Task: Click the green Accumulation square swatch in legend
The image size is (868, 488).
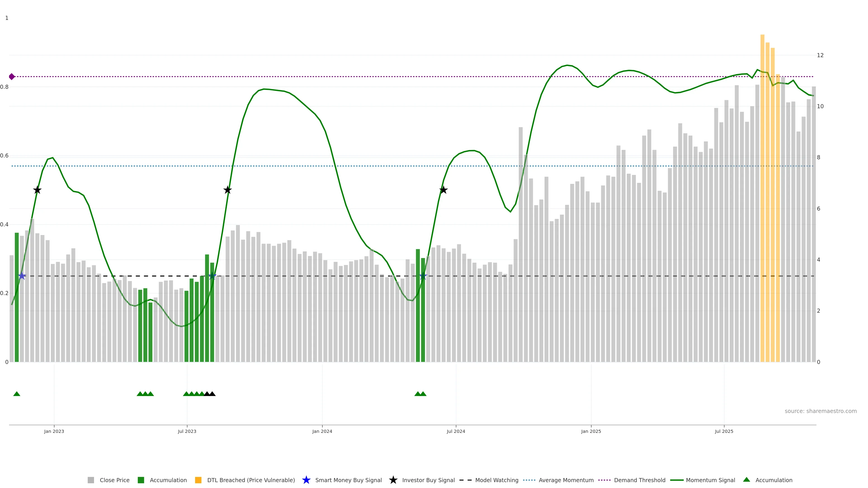Action: (141, 480)
